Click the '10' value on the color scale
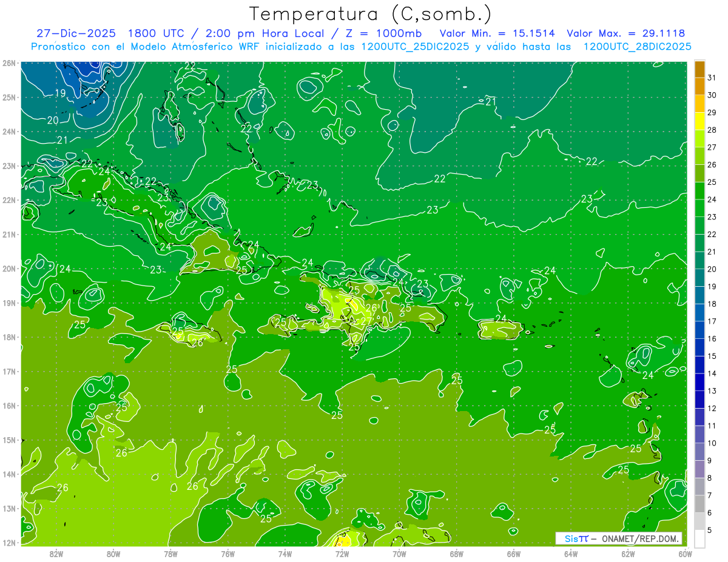Viewport: 728px width, 562px height. pos(712,443)
